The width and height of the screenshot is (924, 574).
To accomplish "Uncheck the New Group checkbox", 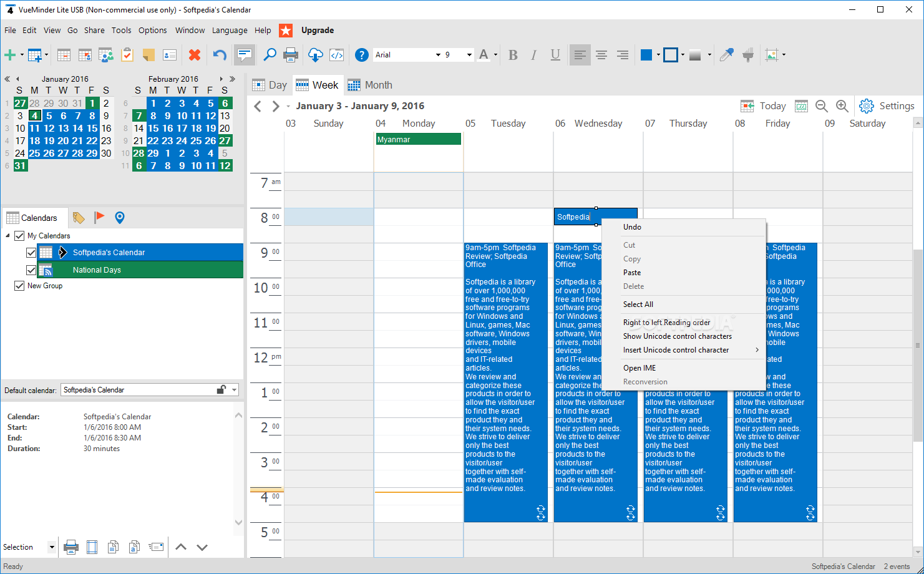I will (x=19, y=286).
